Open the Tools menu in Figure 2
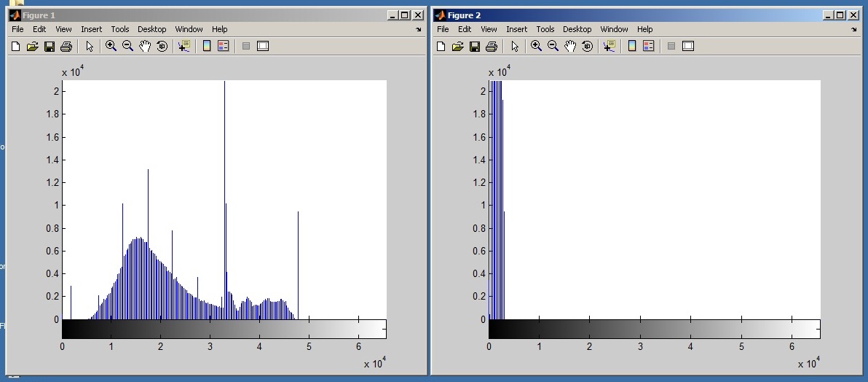Image resolution: width=868 pixels, height=382 pixels. pos(545,29)
